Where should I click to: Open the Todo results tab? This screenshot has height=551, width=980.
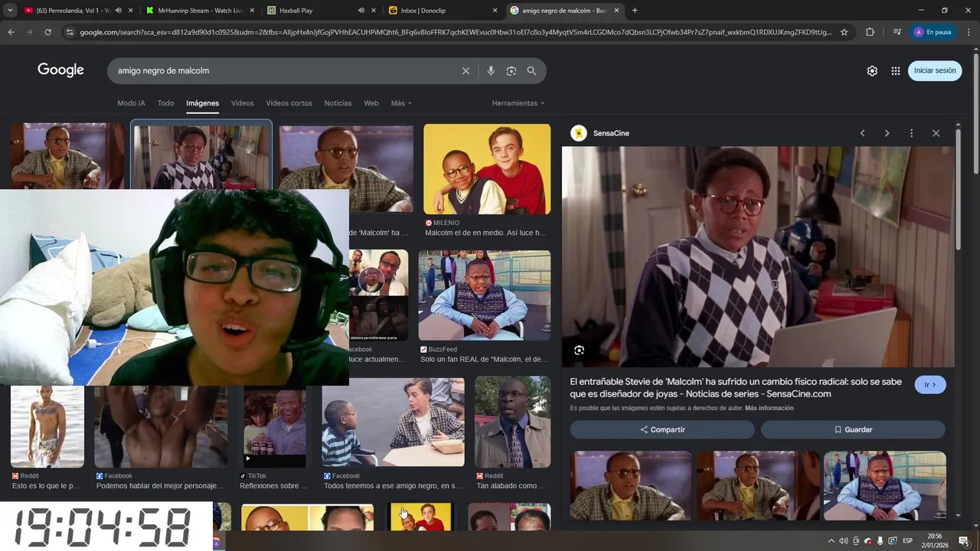coord(165,103)
